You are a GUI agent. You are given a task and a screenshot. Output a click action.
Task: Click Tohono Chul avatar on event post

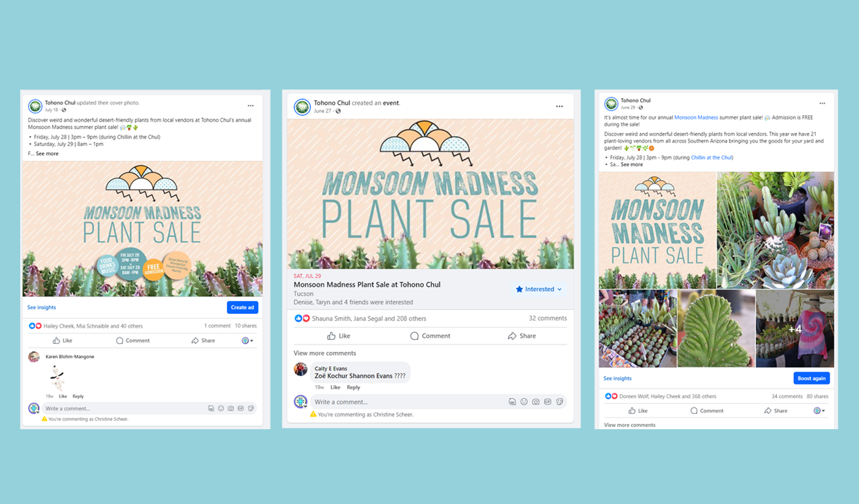click(x=302, y=107)
